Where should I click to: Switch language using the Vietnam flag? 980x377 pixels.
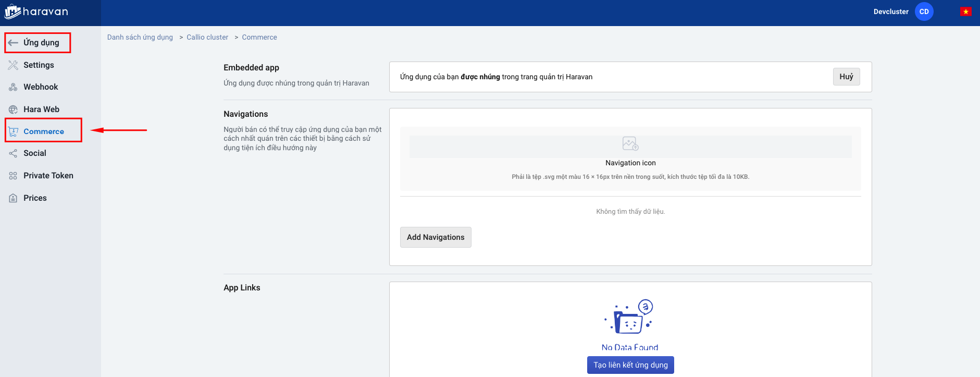pyautogui.click(x=965, y=11)
